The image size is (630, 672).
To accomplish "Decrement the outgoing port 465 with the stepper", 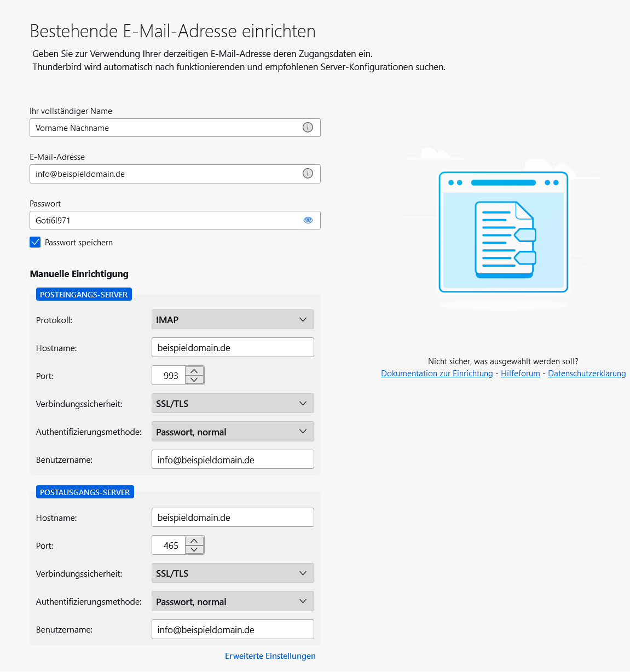I will [x=194, y=548].
